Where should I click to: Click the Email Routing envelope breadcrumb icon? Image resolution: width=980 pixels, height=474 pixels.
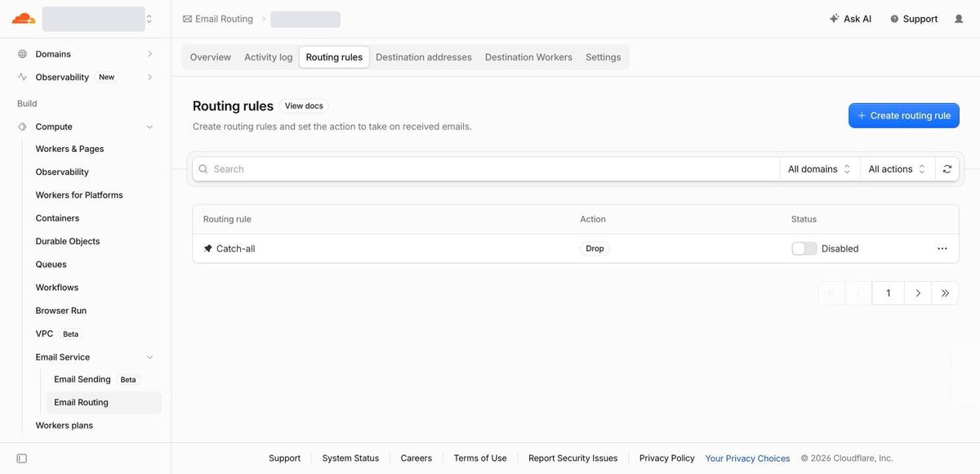[x=187, y=19]
